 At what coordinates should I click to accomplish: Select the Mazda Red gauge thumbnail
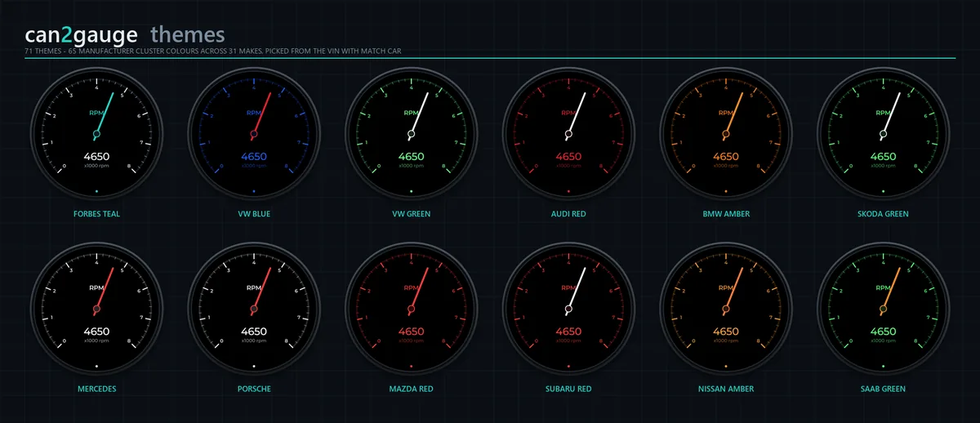(411, 309)
